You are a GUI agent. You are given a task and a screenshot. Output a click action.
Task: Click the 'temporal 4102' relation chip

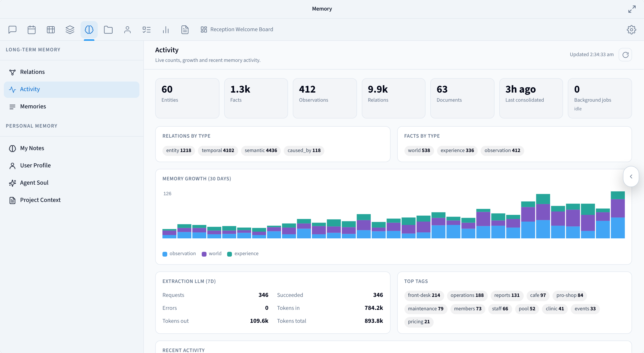pyautogui.click(x=218, y=150)
